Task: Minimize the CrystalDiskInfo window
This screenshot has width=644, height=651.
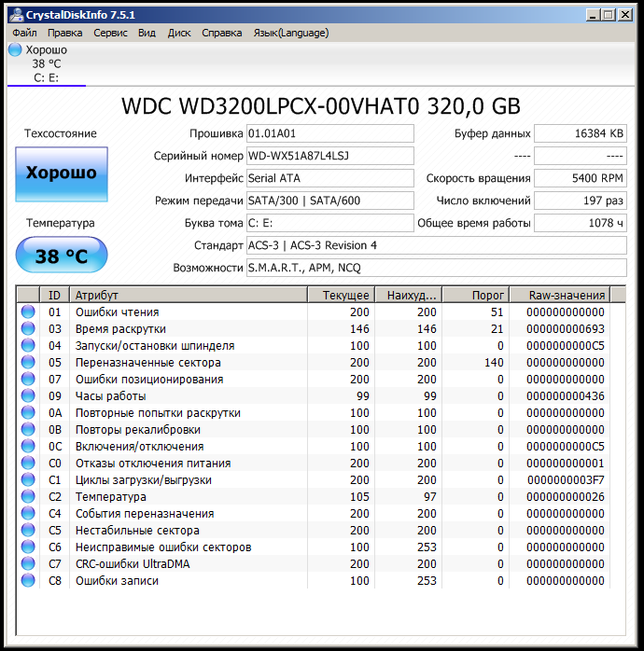Action: [x=593, y=15]
